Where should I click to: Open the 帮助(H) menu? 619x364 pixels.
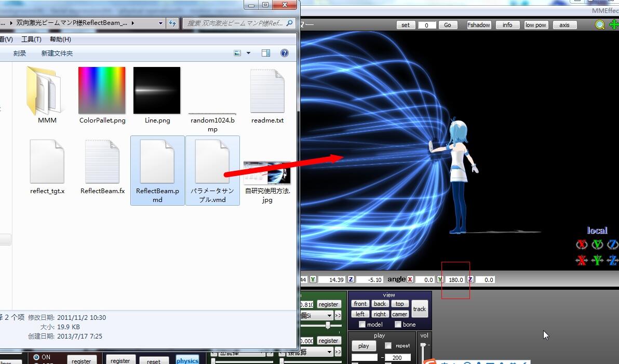[60, 39]
